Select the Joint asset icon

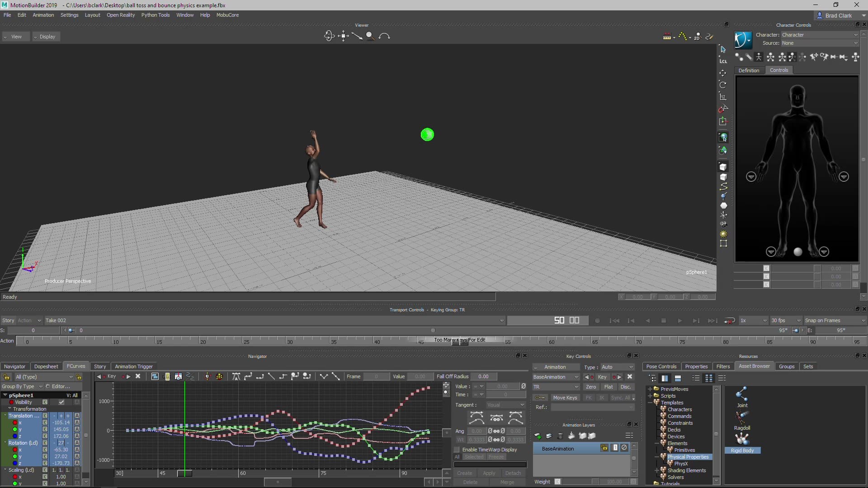click(x=742, y=394)
